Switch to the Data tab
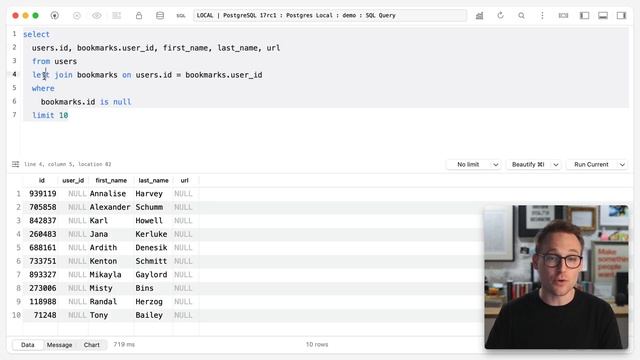This screenshot has height=360, width=640. pos(27,345)
